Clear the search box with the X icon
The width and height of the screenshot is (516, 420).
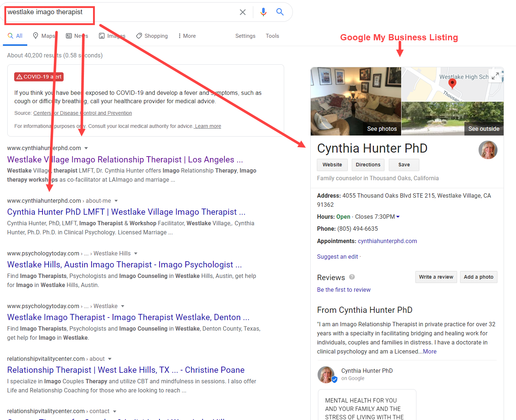coord(243,12)
